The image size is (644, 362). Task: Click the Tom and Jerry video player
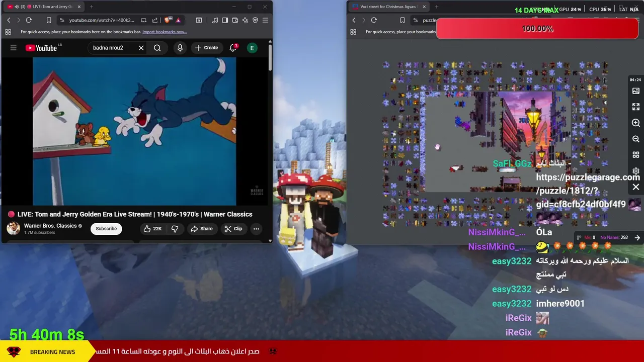134,131
